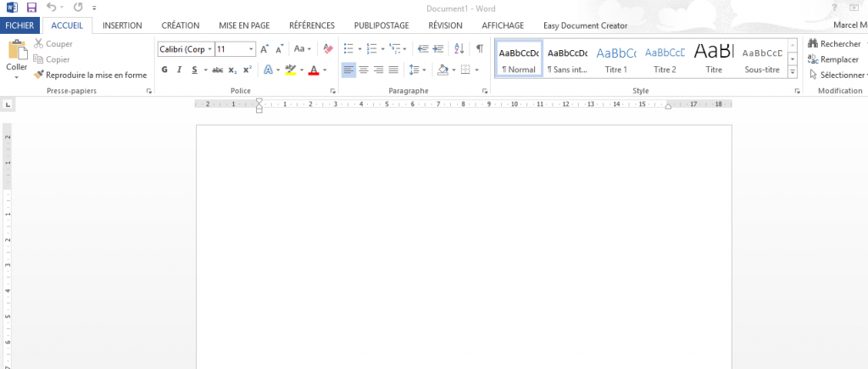This screenshot has width=868, height=369.
Task: Toggle bold formatting (G)
Action: (x=164, y=70)
